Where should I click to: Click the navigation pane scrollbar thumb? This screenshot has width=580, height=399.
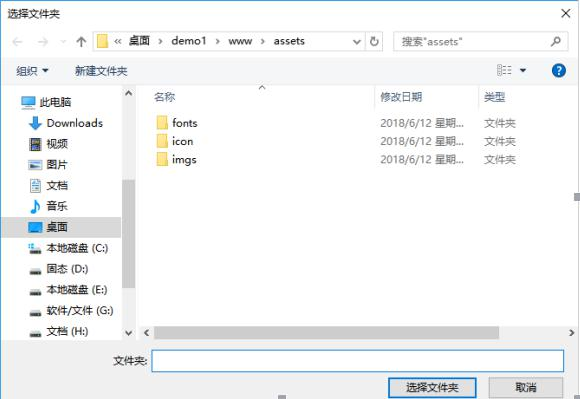coord(128,234)
